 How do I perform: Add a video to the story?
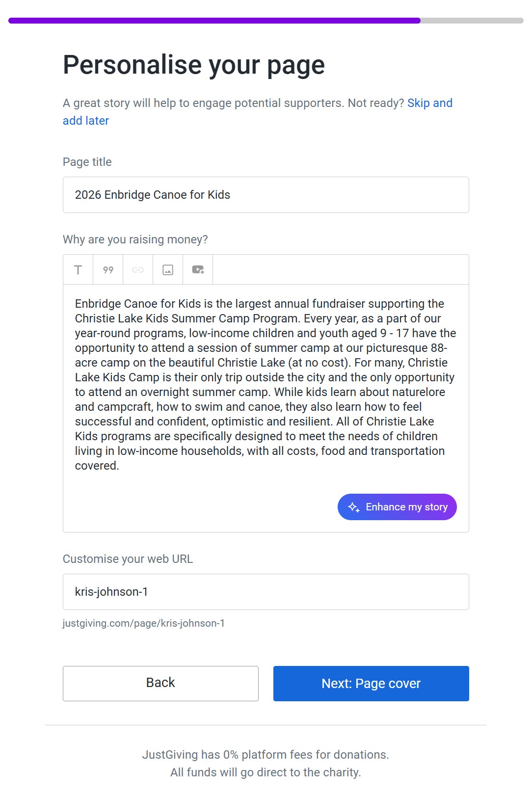(198, 270)
